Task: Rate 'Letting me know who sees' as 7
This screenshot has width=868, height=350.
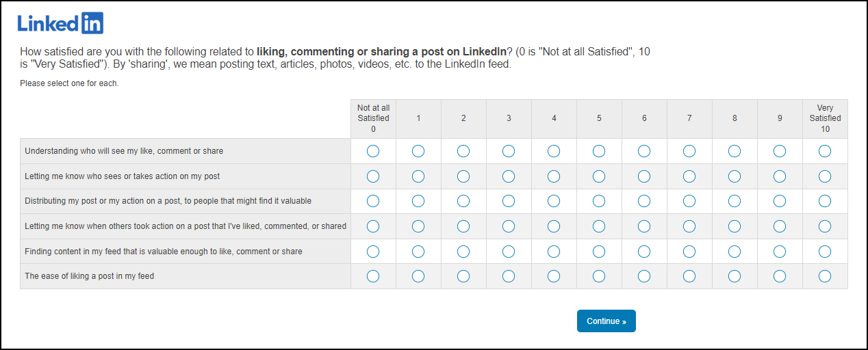Action: [689, 176]
